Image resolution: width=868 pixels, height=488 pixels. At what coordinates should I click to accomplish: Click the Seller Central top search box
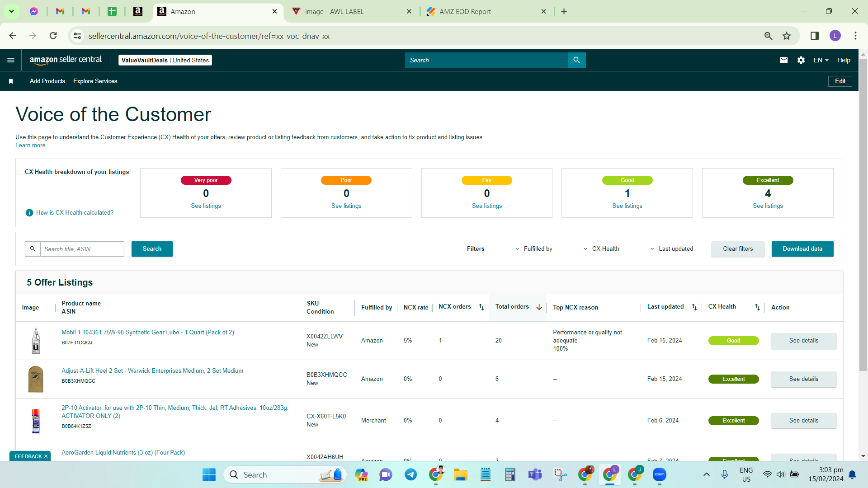click(x=486, y=60)
